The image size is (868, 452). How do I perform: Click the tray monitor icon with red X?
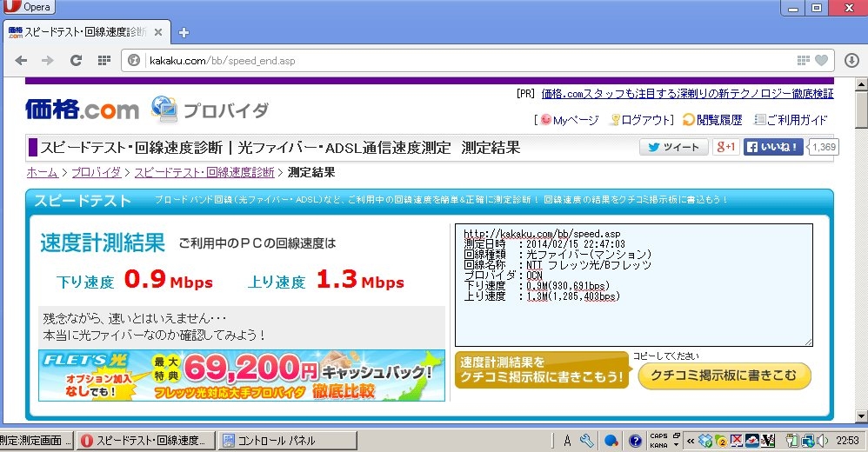(x=737, y=441)
